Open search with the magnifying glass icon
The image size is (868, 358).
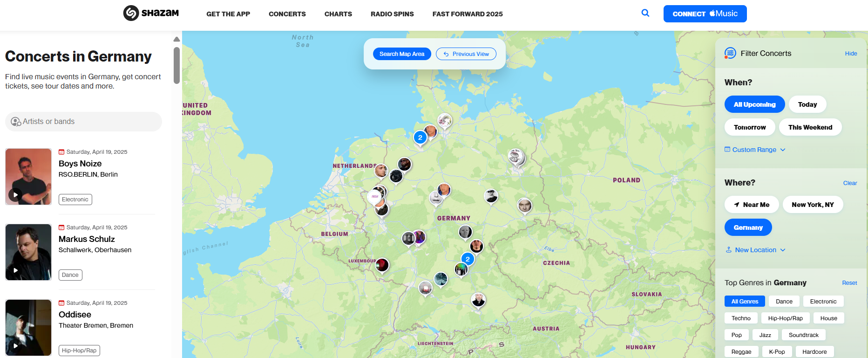point(645,13)
